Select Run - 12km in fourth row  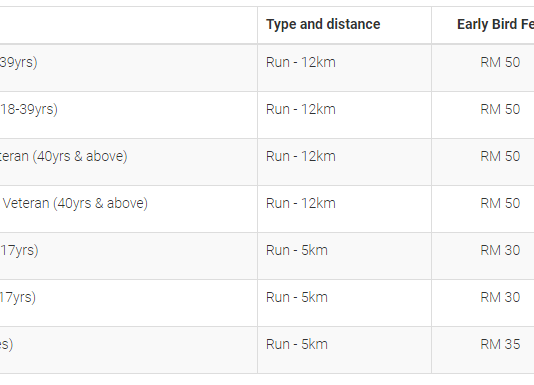301,203
